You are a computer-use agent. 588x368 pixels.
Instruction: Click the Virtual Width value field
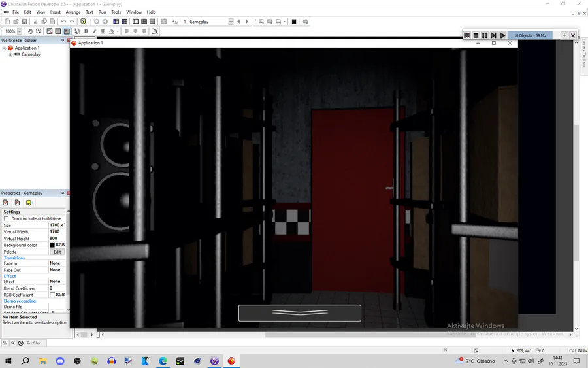click(57, 231)
